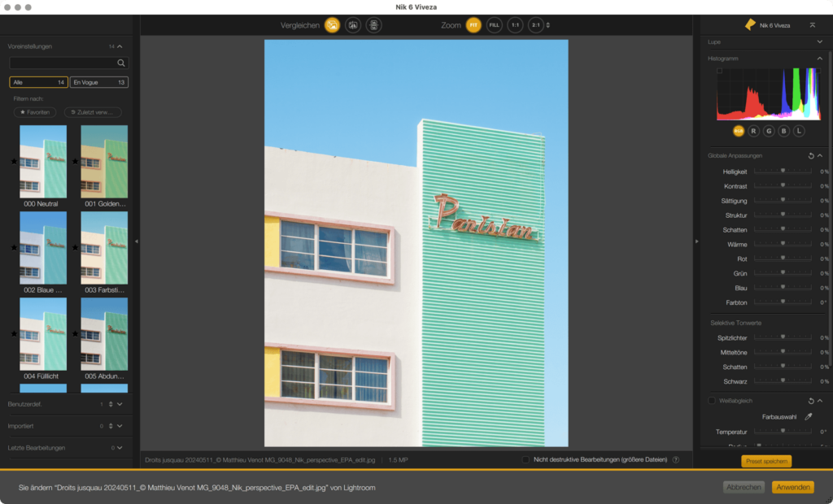Viewport: 833px width, 504px height.
Task: Expand Importiert presets section
Action: (x=120, y=426)
